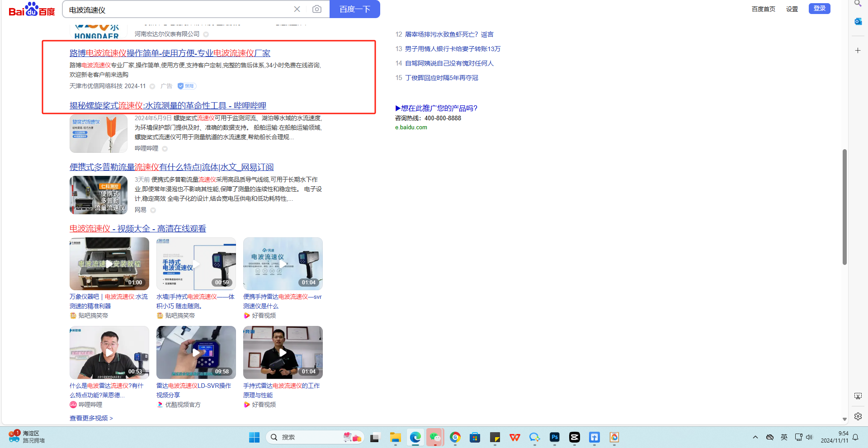Open video title 便携手持雷达电波流速仪—svr
The width and height of the screenshot is (868, 448).
(x=283, y=302)
